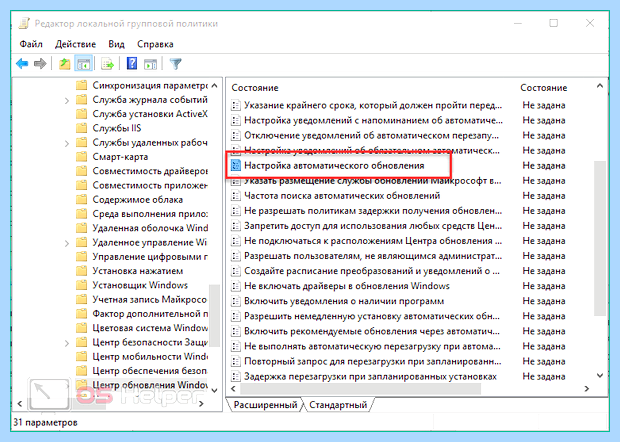Image resolution: width=620 pixels, height=442 pixels.
Task: Select Настройка уведомлений с напоминанием policy
Action: pyautogui.click(x=373, y=120)
